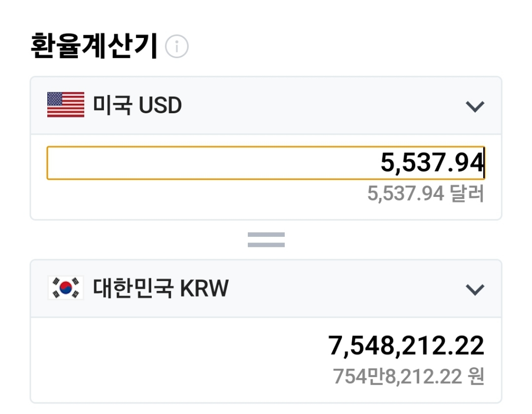This screenshot has height=414, width=532.
Task: Click the 754만8,212.22 원 caption text
Action: [408, 376]
